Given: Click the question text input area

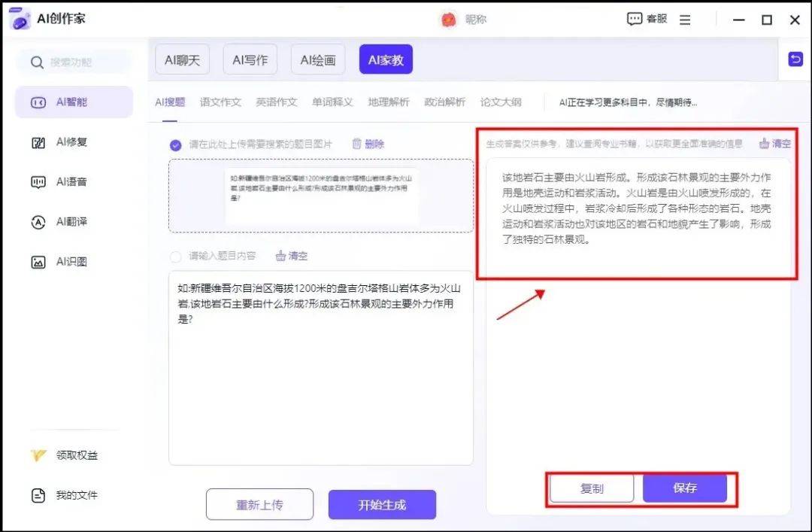Looking at the screenshot, I should (x=320, y=368).
